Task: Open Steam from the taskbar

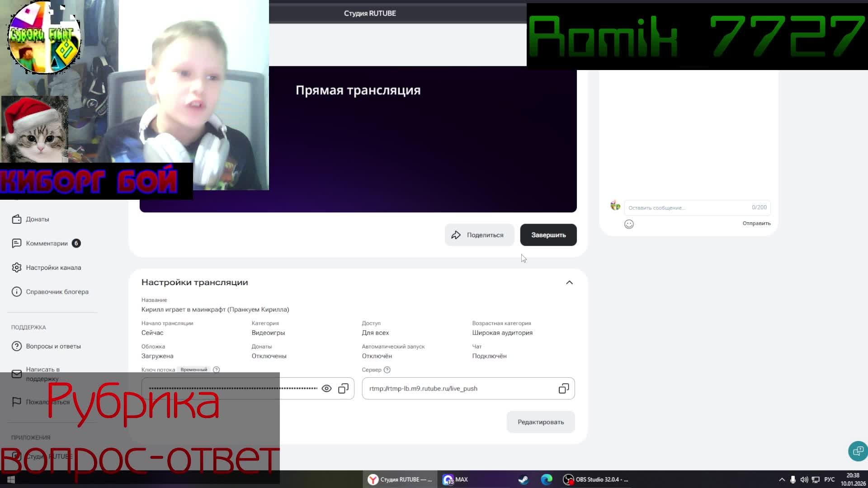Action: click(523, 479)
